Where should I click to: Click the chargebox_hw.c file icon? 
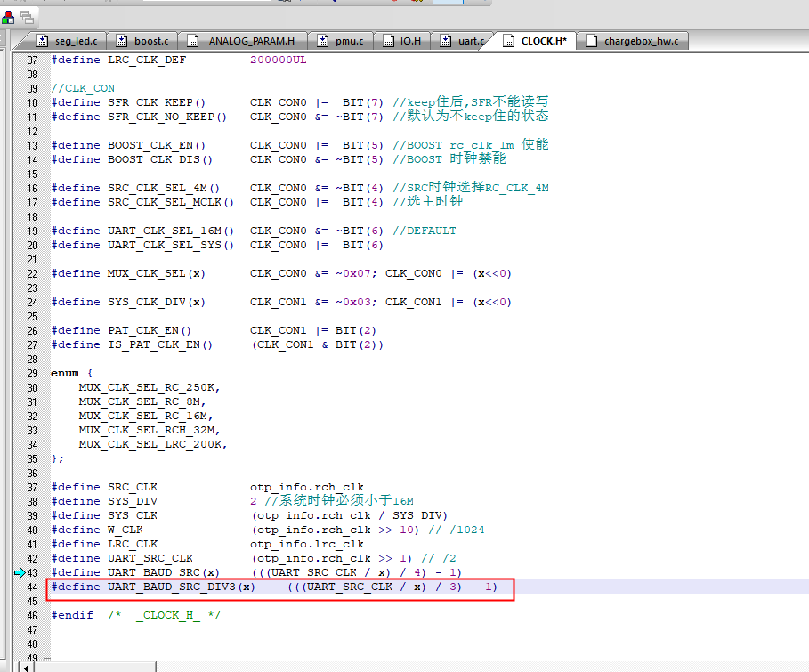click(591, 41)
